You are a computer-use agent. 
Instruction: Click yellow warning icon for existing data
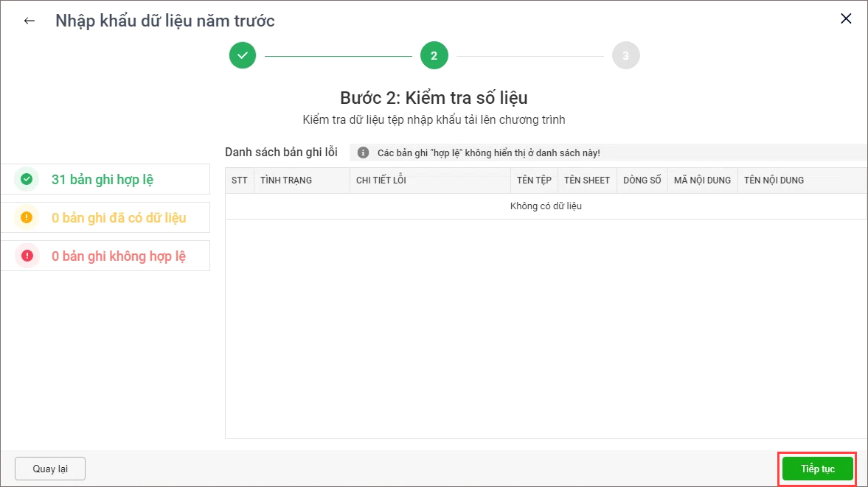pyautogui.click(x=27, y=217)
